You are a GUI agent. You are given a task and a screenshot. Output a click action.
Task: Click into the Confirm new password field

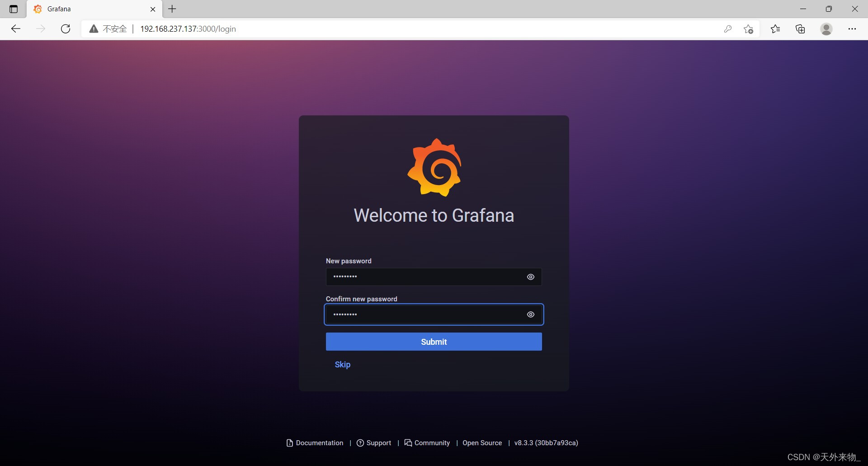[x=425, y=314]
